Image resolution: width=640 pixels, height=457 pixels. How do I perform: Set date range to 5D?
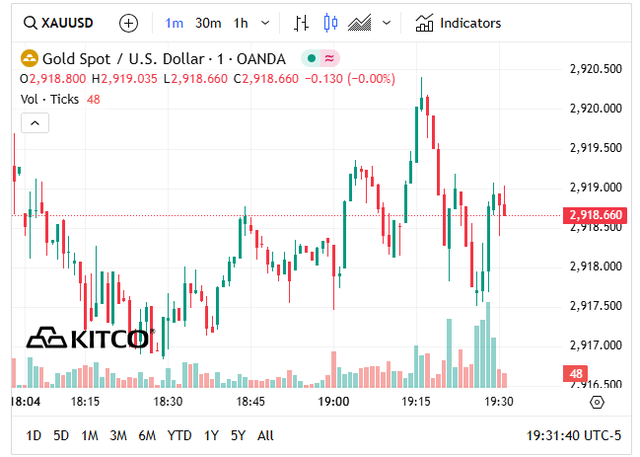61,436
